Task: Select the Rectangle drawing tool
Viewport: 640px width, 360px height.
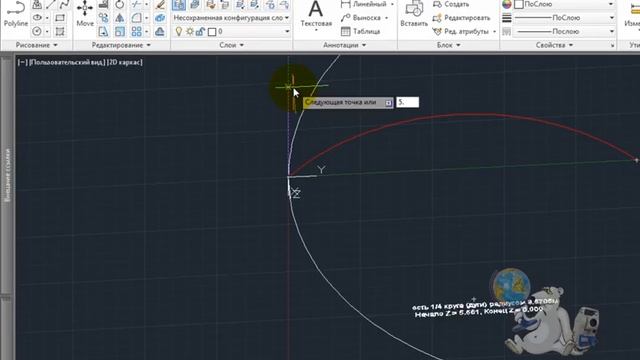Action: 60,18
